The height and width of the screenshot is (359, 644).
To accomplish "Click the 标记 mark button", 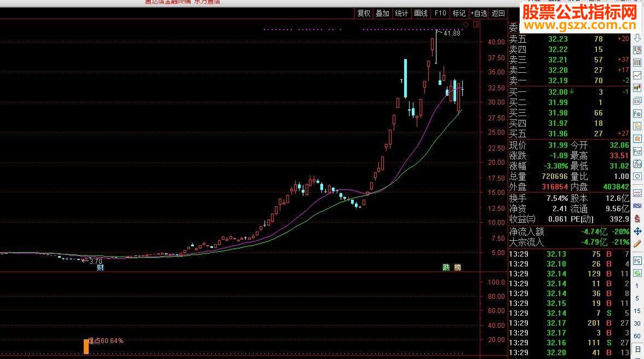I will coord(459,13).
